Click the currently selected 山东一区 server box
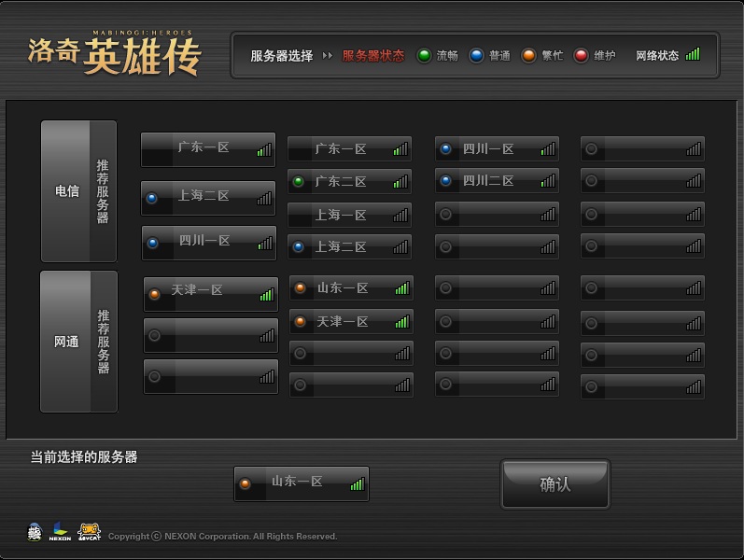 pos(302,483)
